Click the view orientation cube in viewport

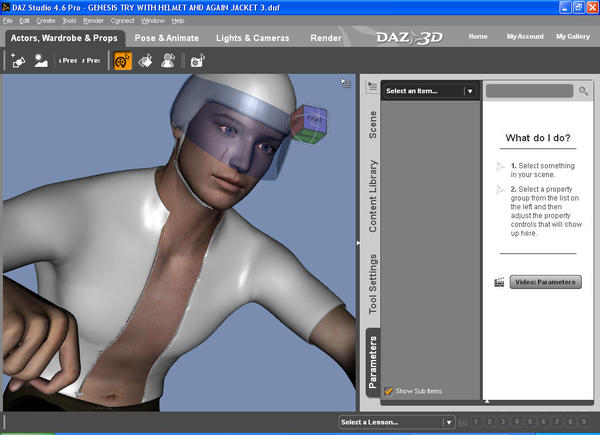click(309, 124)
